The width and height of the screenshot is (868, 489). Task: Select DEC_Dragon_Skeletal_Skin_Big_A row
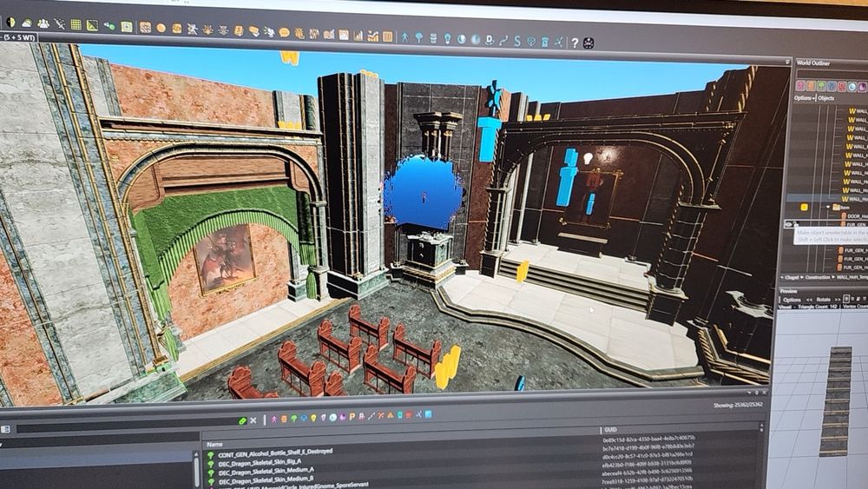pos(260,462)
